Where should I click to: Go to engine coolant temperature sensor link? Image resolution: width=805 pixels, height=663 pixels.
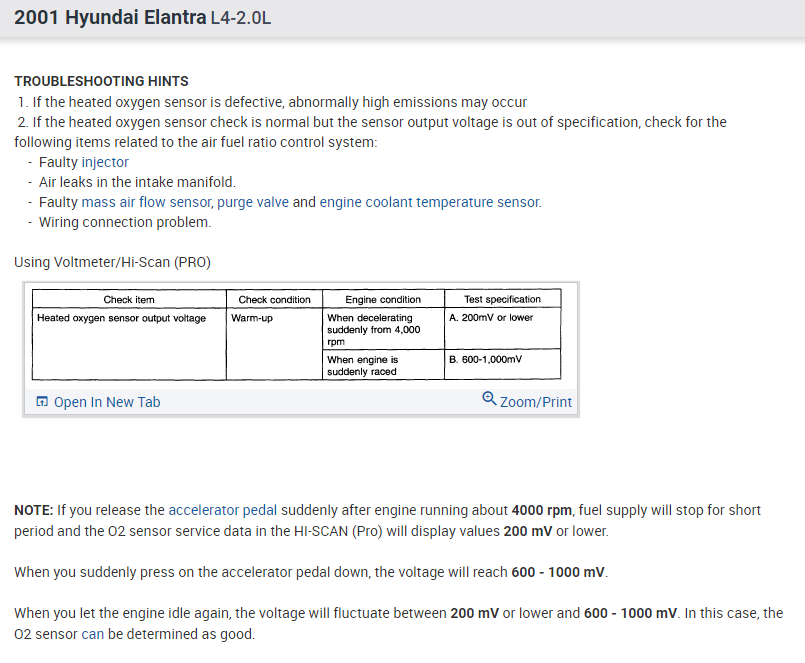point(430,202)
